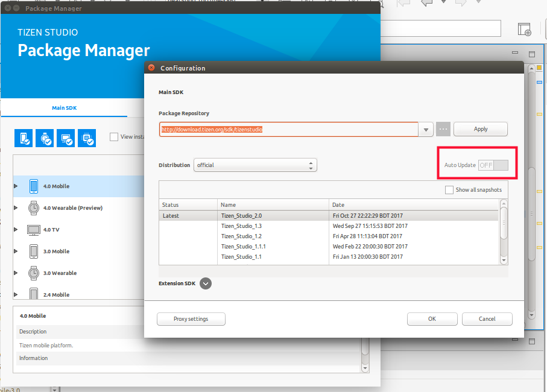547x392 pixels.
Task: Expand the Extension SDK section
Action: [x=206, y=283]
